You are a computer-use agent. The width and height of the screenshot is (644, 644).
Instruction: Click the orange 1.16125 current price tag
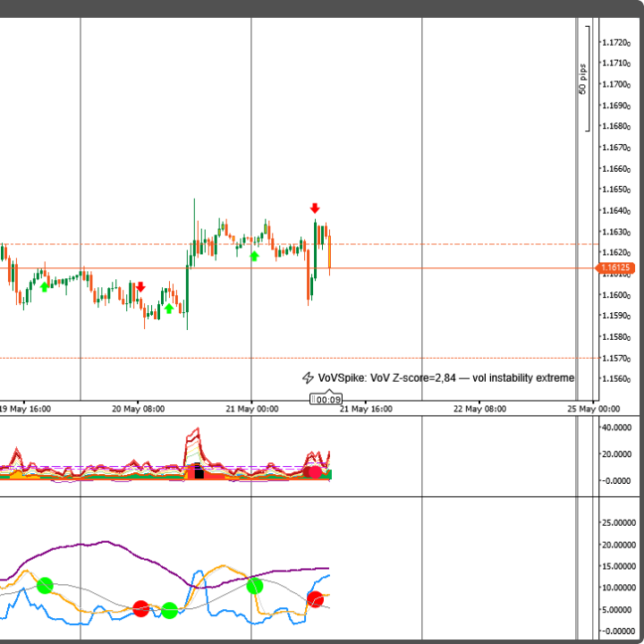tap(614, 267)
